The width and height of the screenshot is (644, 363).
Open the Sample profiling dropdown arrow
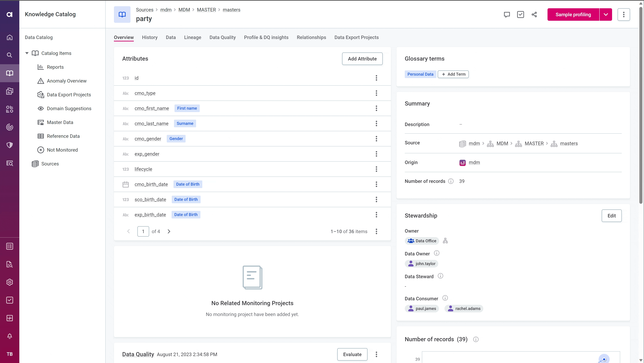pos(606,15)
